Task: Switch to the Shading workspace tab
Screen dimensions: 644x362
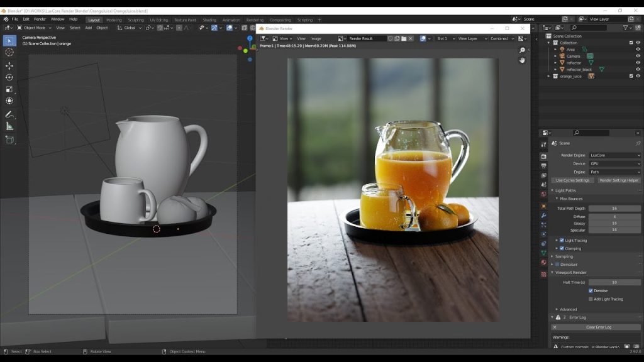Action: pyautogui.click(x=209, y=19)
